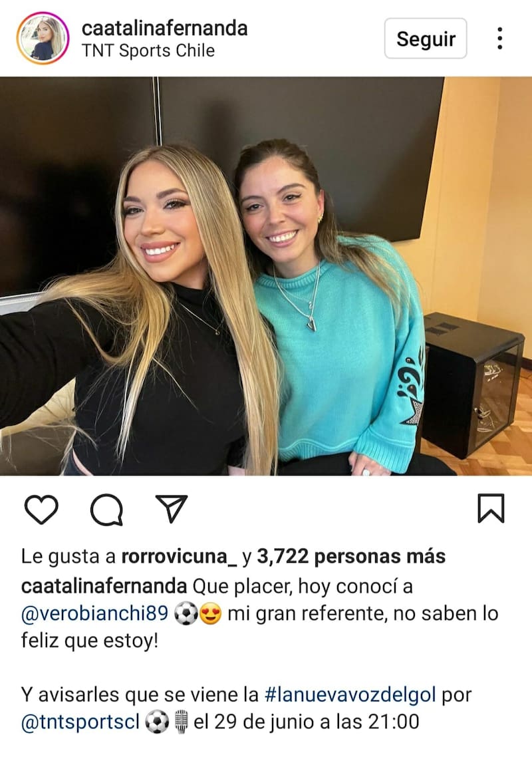
Task: Open the caatalinafernanda username in the header
Action: pos(164,28)
